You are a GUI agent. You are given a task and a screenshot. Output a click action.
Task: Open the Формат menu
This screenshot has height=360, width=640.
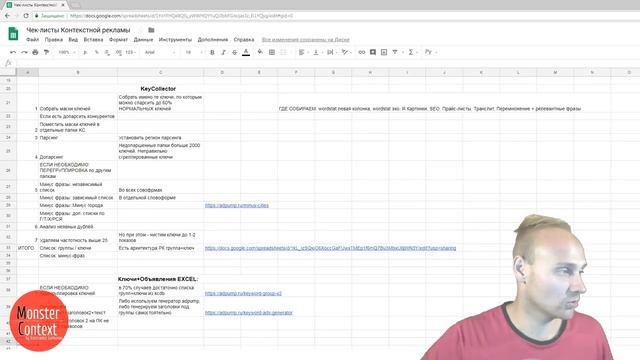118,40
